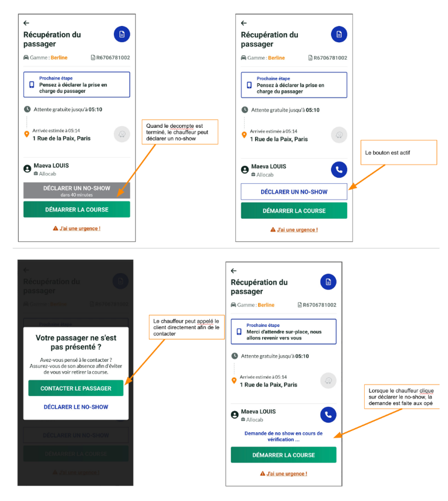Click active white DÉCLARER UN NO-SHOW button

[x=294, y=192]
